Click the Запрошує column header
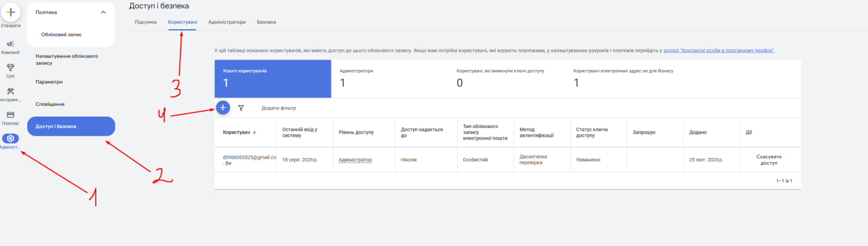Screen dimensions: 868x246 [x=644, y=133]
